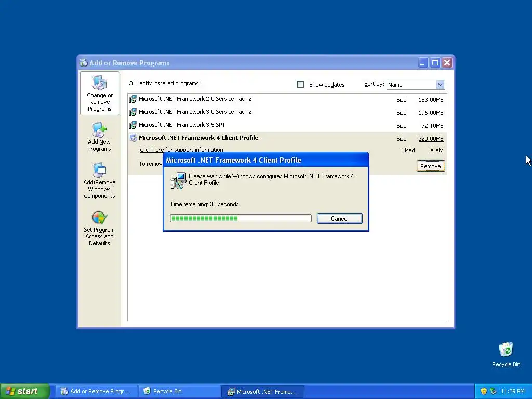Click security shield tray icon
Viewport: 532px width, 399px height.
pyautogui.click(x=484, y=391)
